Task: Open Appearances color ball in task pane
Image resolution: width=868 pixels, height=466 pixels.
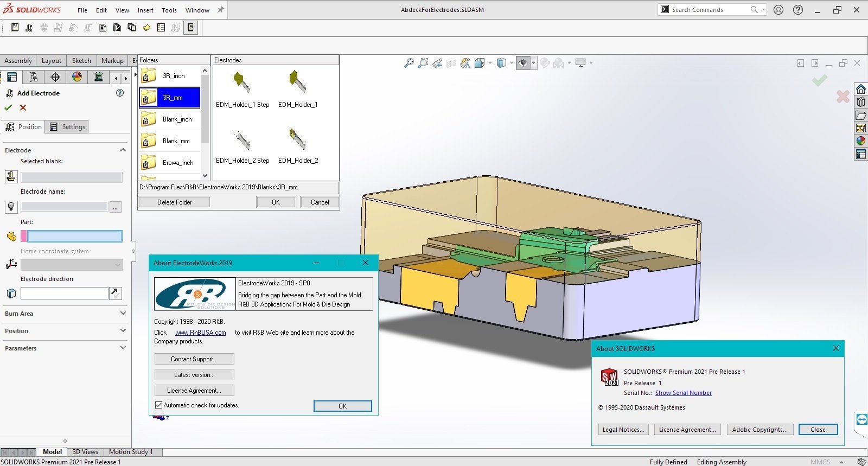Action: pos(861,141)
